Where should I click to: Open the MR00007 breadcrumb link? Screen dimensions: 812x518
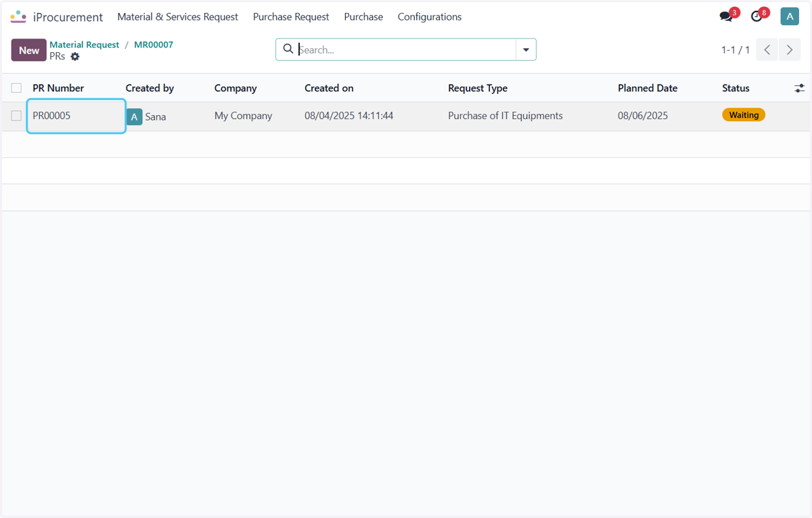[154, 45]
